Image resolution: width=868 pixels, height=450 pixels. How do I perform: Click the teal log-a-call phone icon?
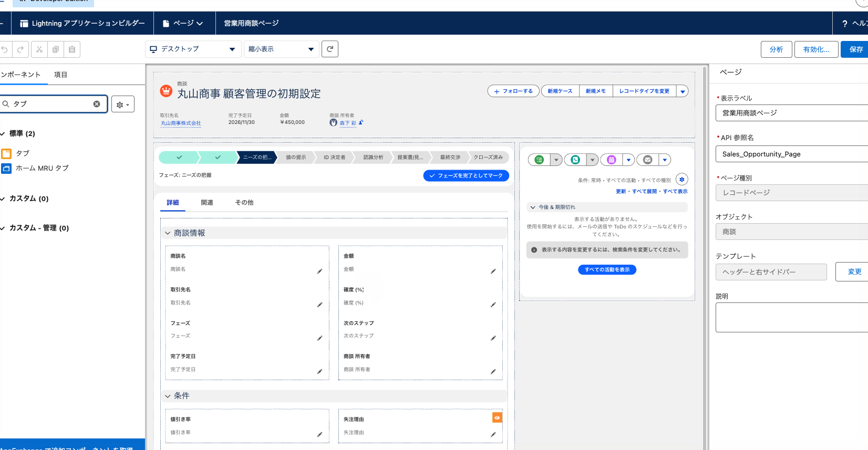coord(575,160)
